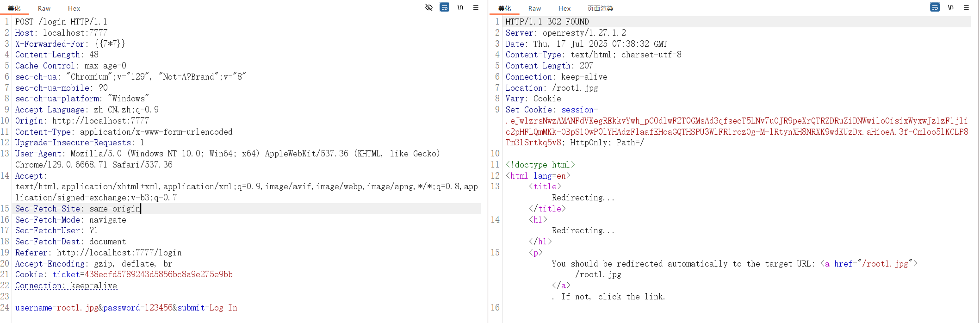The width and height of the screenshot is (980, 323).
Task: Click the X-Forwarded-For {{7*7}} header value
Action: tap(110, 44)
